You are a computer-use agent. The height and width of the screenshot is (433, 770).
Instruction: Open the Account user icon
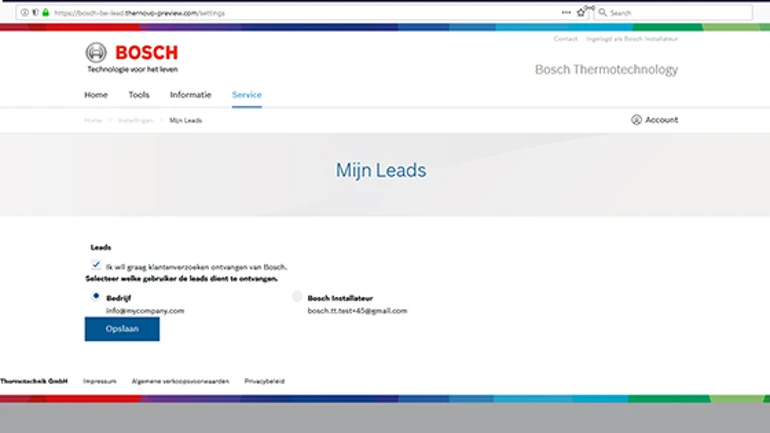(x=636, y=120)
